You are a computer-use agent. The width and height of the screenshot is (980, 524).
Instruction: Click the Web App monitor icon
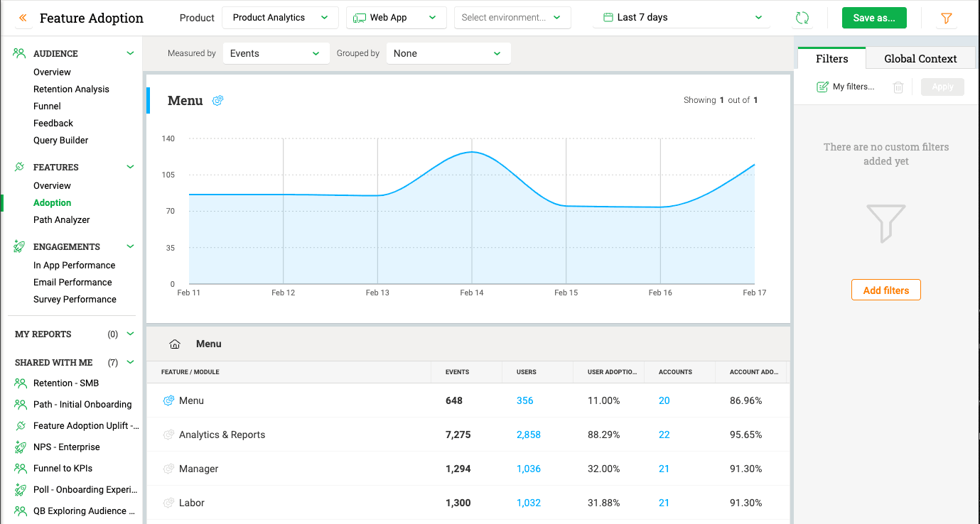tap(360, 18)
